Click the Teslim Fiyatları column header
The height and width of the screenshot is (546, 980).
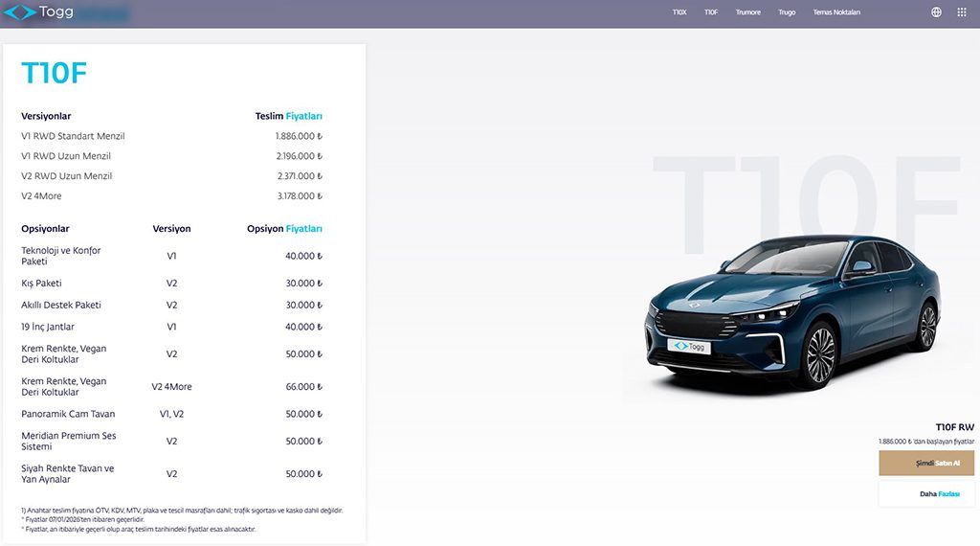click(288, 116)
